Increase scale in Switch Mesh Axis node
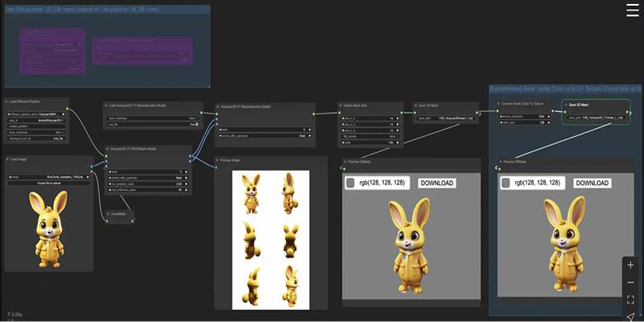Screen dimensions: 644x322 (396, 142)
